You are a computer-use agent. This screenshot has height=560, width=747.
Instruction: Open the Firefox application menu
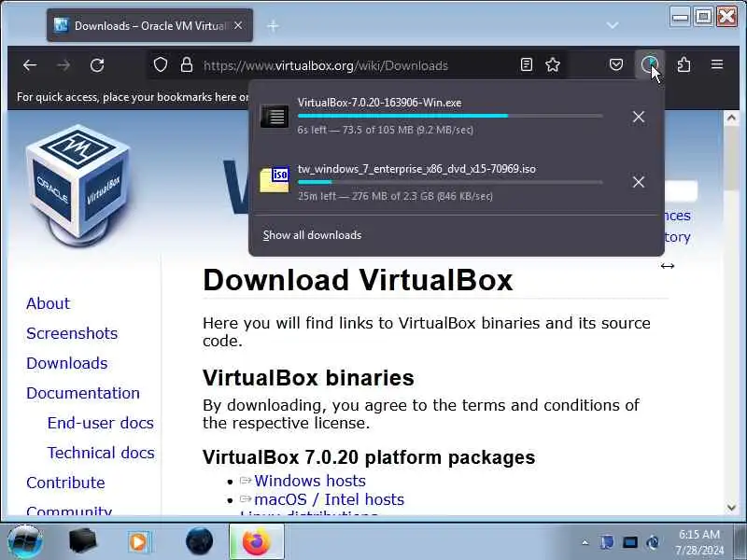pos(717,64)
